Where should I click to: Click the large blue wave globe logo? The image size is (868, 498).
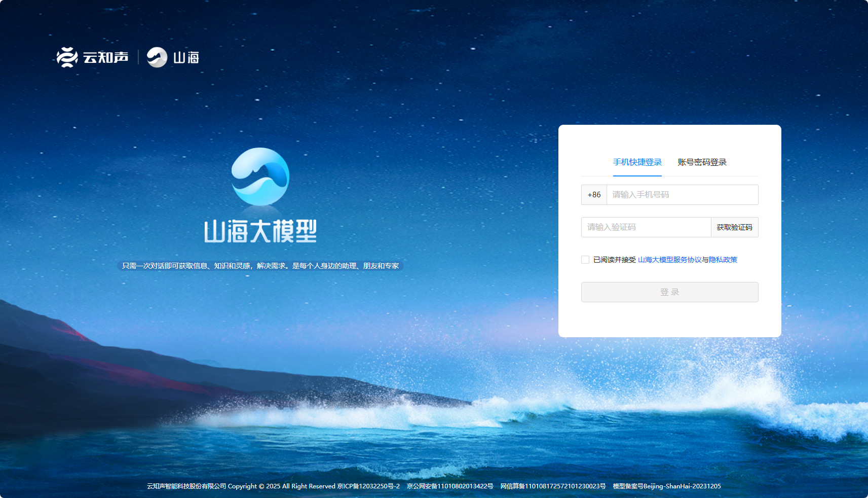click(x=260, y=176)
